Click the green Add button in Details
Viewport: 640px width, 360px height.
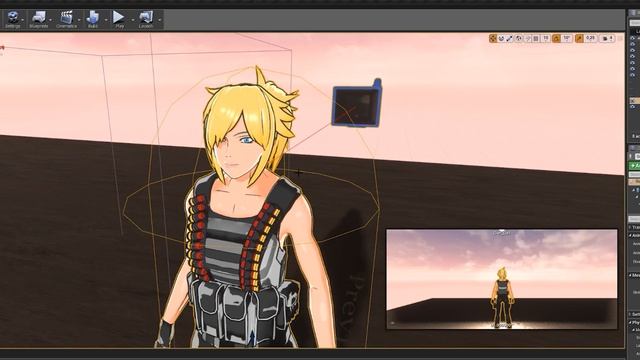click(634, 165)
